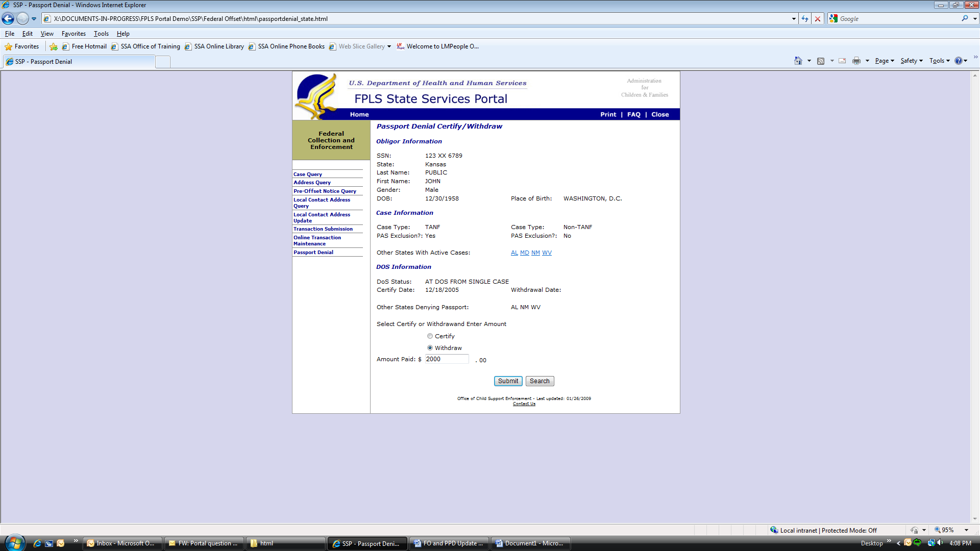This screenshot has height=551, width=980.
Task: Select the Certify radio button
Action: click(x=430, y=336)
